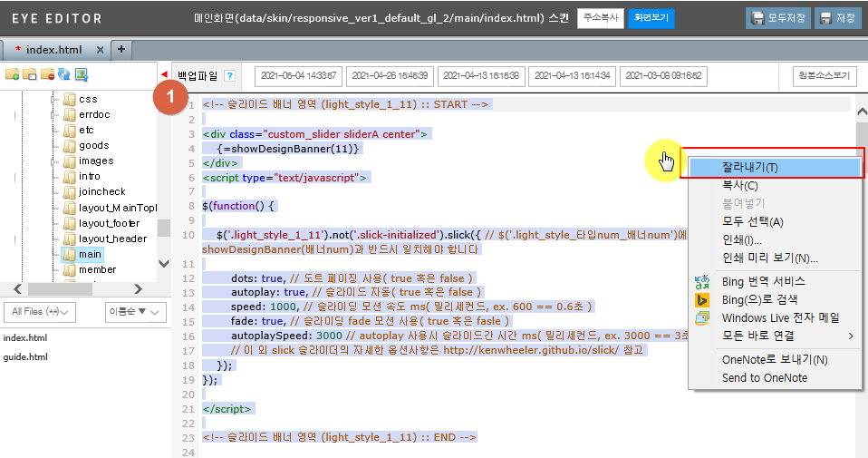This screenshot has height=458, width=868.
Task: Click the tree horizontal scrollbar thumb
Action: click(62, 289)
